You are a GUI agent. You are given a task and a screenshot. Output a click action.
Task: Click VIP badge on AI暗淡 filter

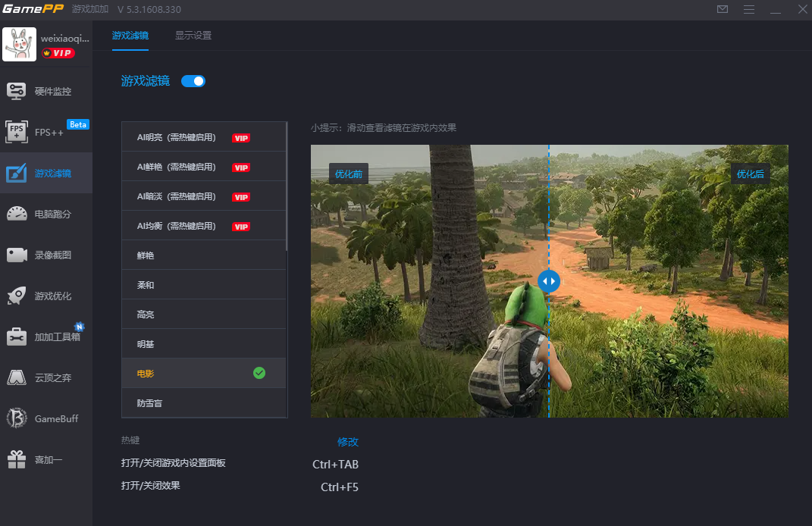(x=241, y=197)
